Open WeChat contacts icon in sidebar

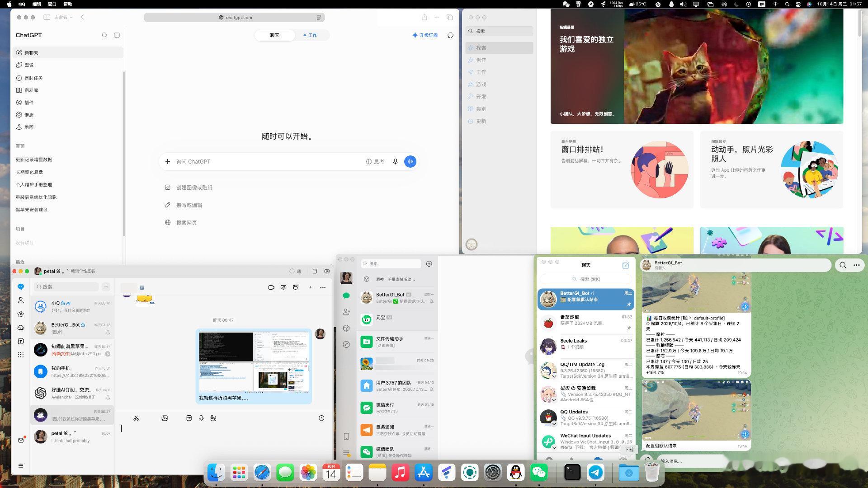[346, 312]
